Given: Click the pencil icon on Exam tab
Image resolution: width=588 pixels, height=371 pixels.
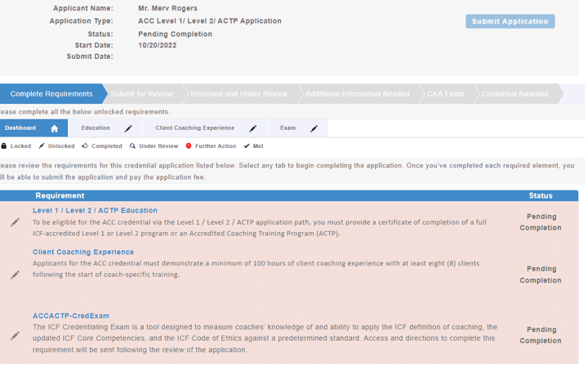Looking at the screenshot, I should click(x=314, y=128).
